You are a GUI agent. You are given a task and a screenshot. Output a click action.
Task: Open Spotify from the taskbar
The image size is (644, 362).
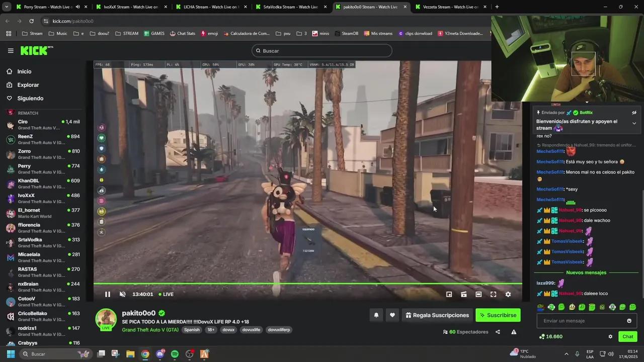(x=175, y=354)
